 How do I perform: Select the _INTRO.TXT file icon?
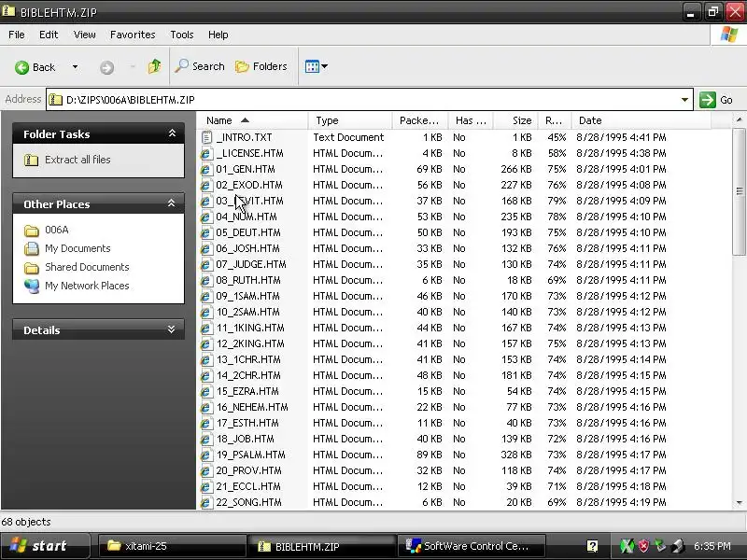click(x=206, y=137)
